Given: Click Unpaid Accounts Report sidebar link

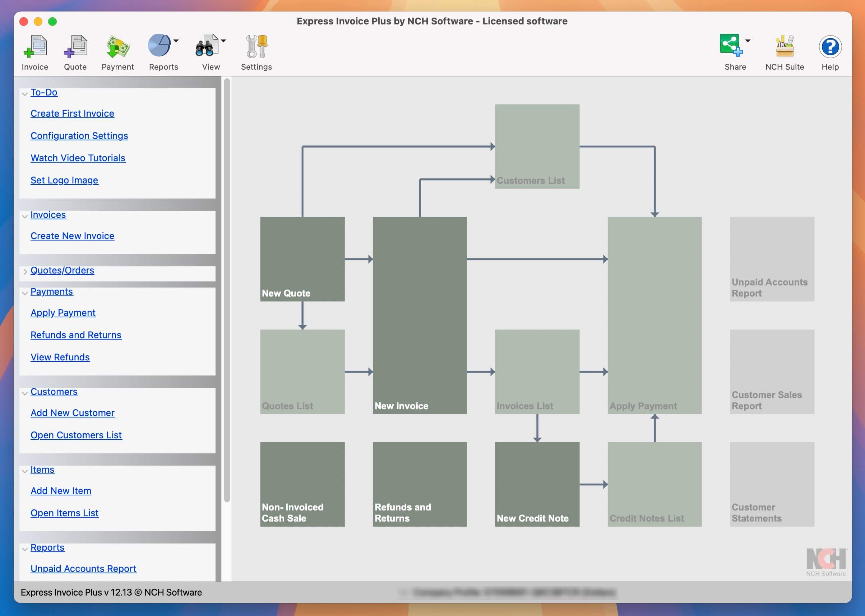Looking at the screenshot, I should [83, 569].
